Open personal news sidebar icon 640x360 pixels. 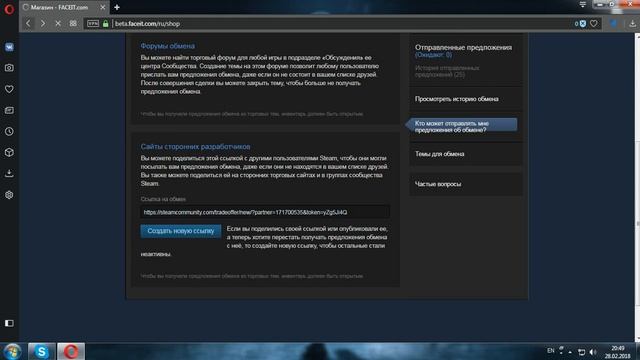(x=9, y=110)
